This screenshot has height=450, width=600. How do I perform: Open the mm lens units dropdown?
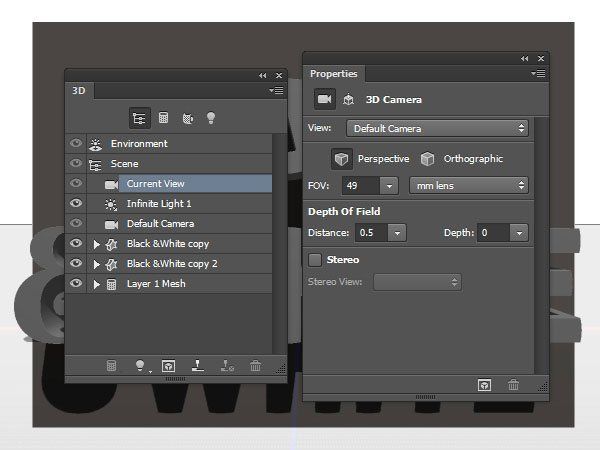pos(469,186)
